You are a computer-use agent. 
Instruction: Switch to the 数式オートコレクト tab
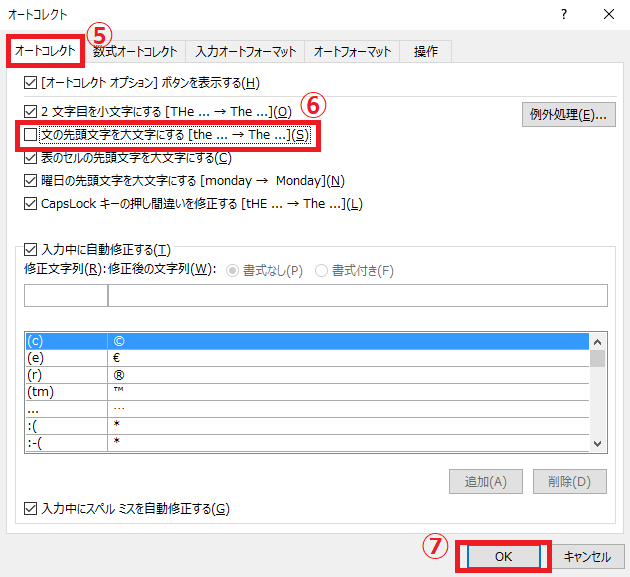(135, 51)
